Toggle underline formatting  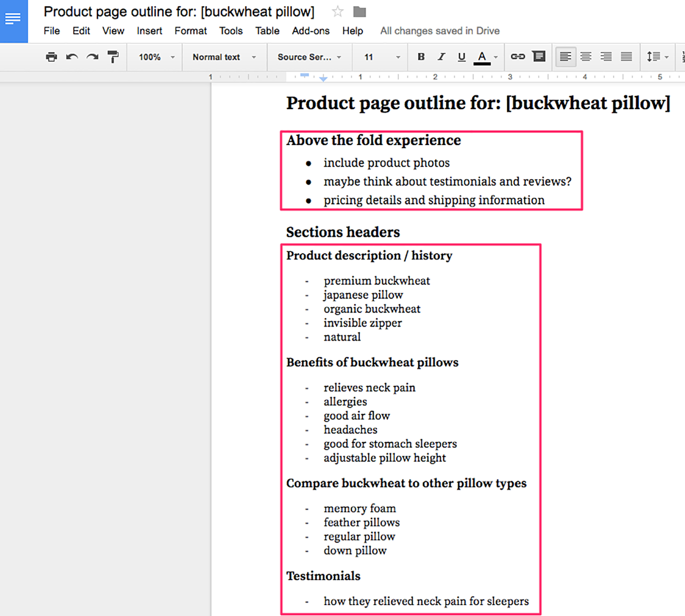tap(461, 57)
